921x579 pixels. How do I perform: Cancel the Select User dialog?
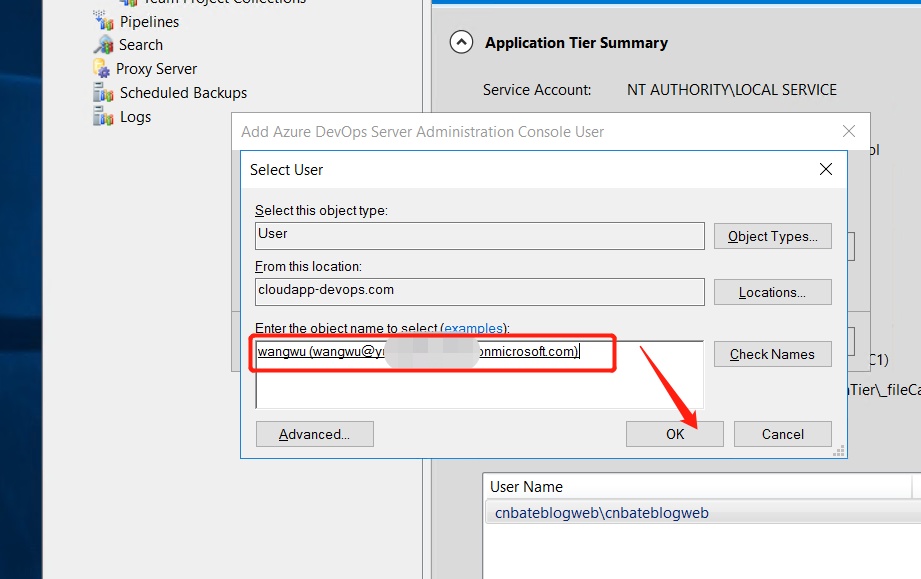pos(782,434)
